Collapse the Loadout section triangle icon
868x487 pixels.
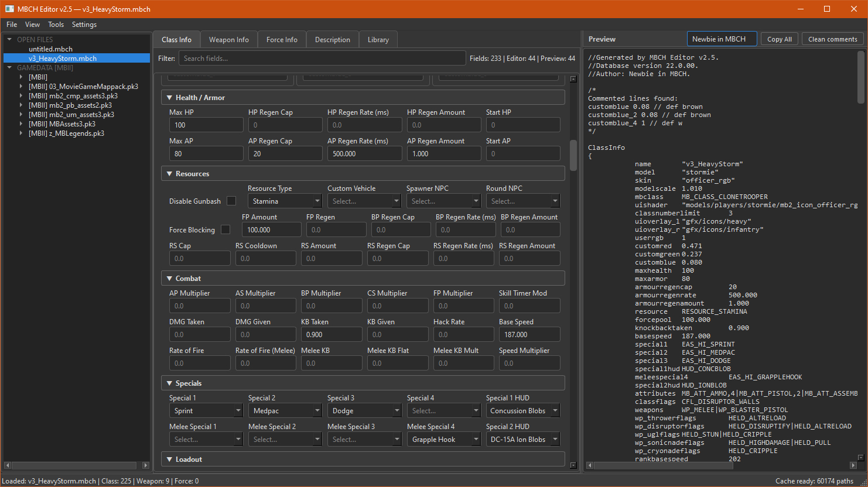pos(169,459)
